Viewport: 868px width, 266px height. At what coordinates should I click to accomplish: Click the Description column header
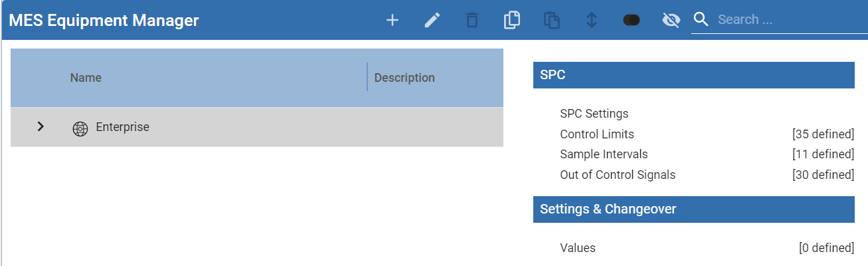pyautogui.click(x=404, y=78)
